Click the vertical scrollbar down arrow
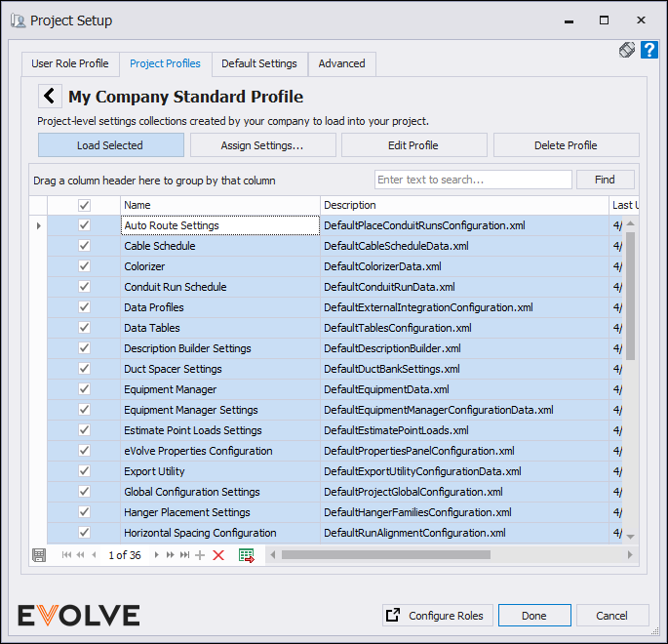668x644 pixels. (x=631, y=537)
